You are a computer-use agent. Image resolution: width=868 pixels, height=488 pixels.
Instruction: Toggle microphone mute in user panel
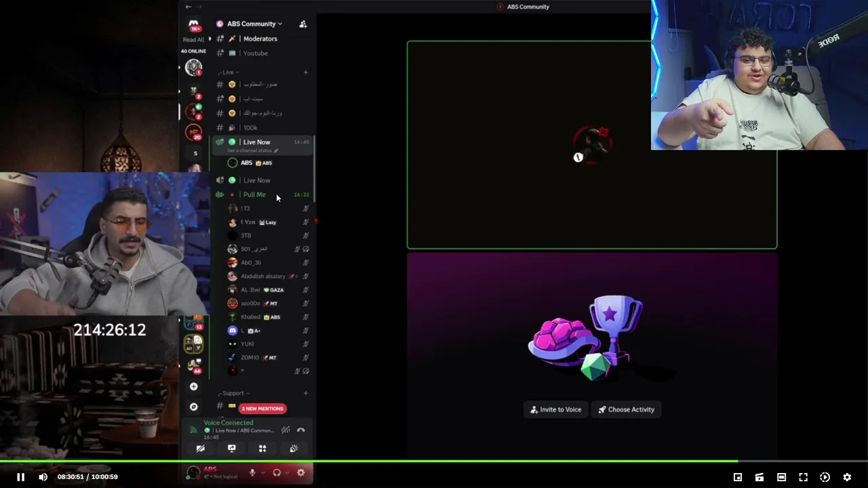252,472
